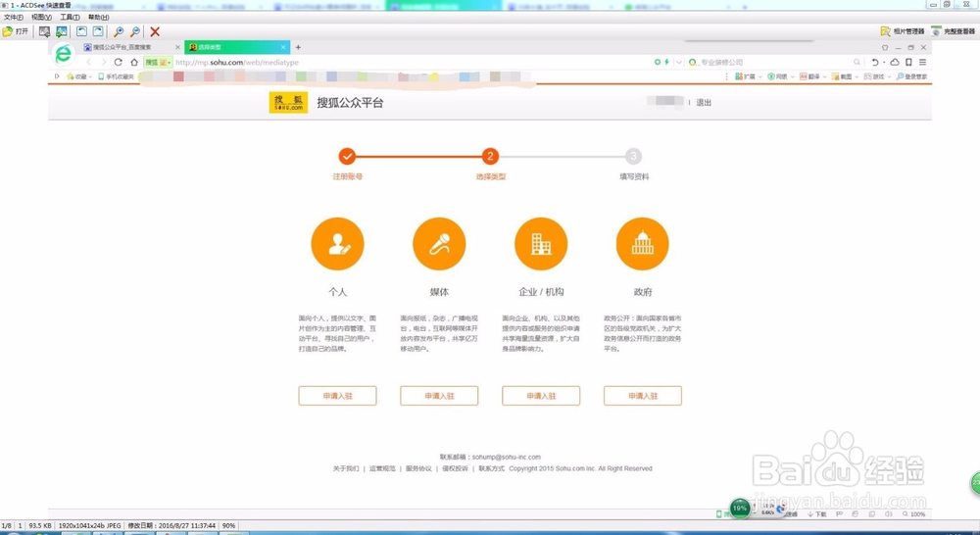
Task: Click the 打开 open-file toolbar button
Action: click(16, 31)
